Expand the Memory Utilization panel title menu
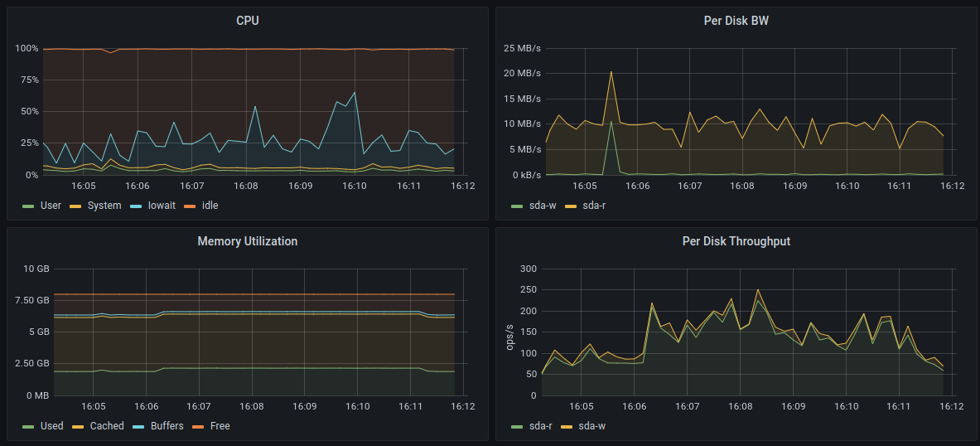Image resolution: width=980 pixels, height=446 pixels. click(x=247, y=241)
